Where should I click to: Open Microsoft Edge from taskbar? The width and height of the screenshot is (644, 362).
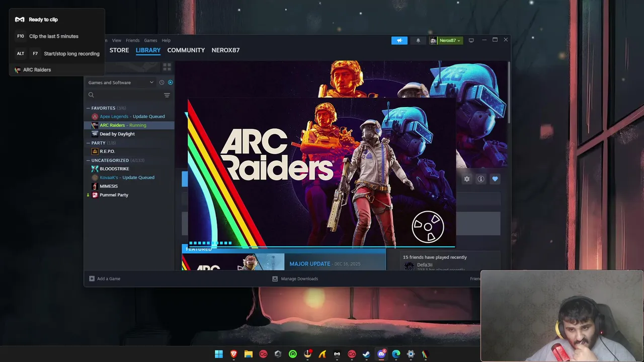(x=396, y=354)
